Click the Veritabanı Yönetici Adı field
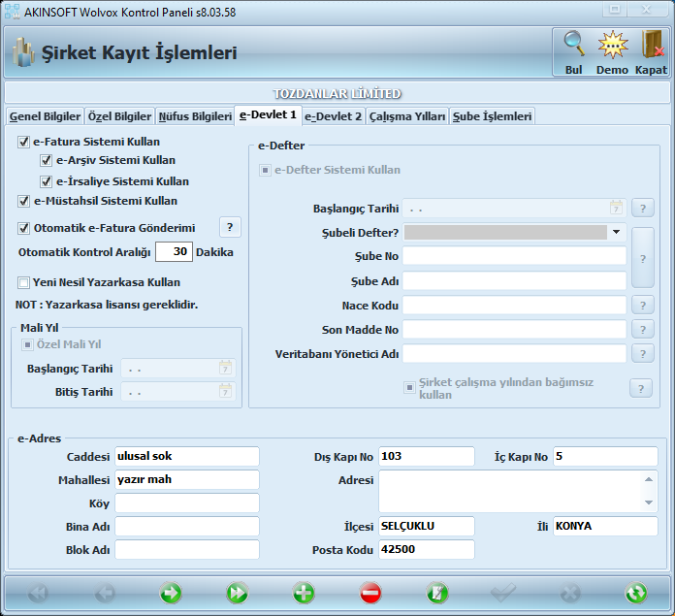The image size is (675, 616). (x=514, y=353)
